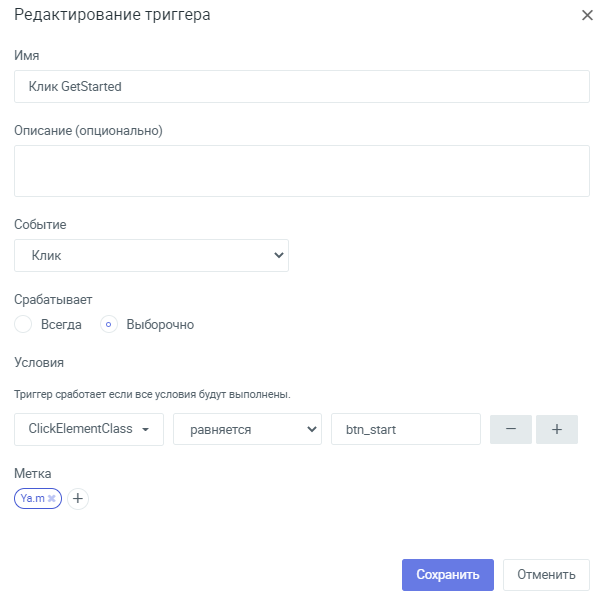Remove the condition row with minus button

511,429
